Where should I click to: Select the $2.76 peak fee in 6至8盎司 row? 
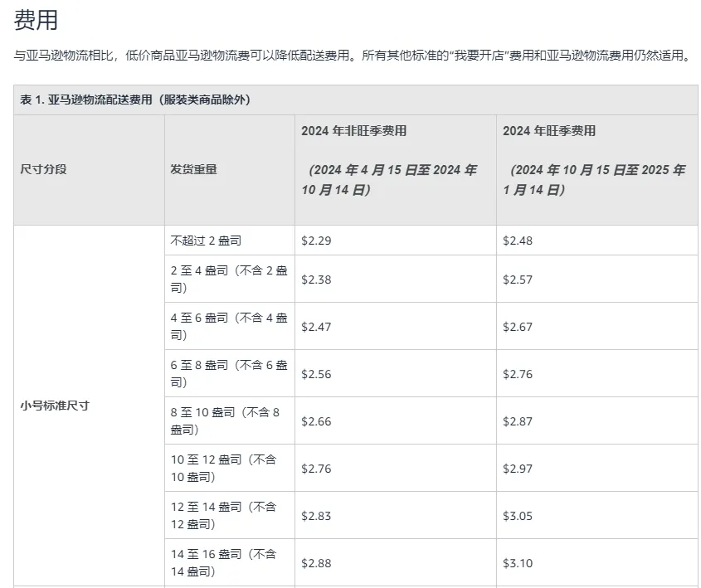tap(518, 374)
